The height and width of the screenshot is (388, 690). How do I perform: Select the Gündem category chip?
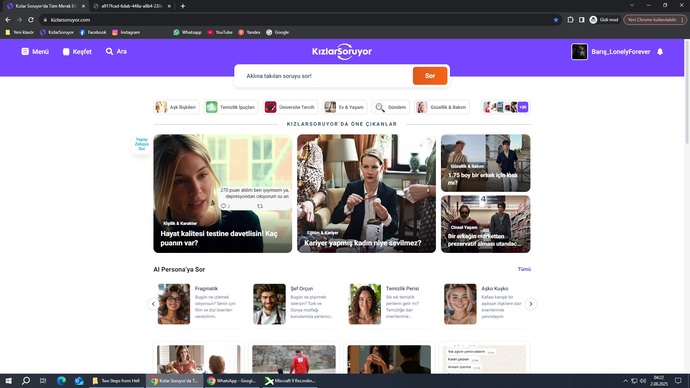tap(390, 107)
